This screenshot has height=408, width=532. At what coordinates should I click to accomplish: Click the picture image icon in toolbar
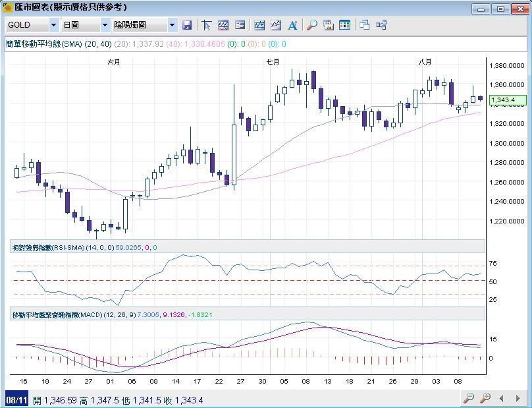[x=329, y=25]
